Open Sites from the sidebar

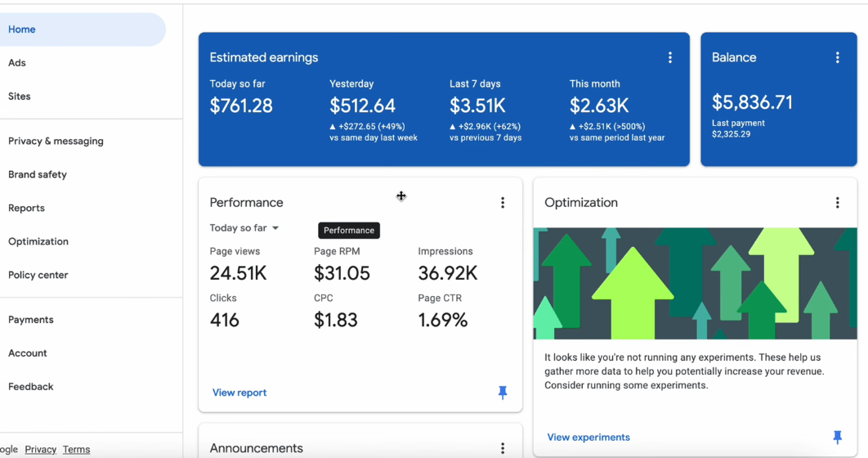click(x=20, y=97)
